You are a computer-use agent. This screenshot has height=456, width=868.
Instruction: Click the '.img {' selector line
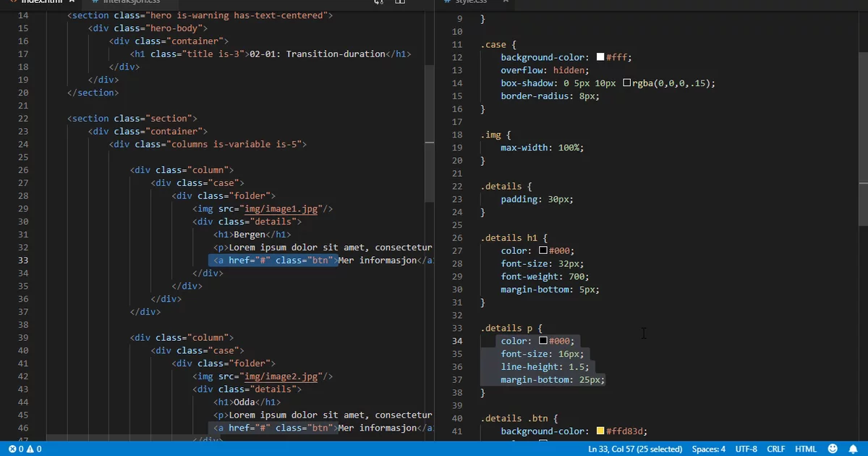click(496, 135)
